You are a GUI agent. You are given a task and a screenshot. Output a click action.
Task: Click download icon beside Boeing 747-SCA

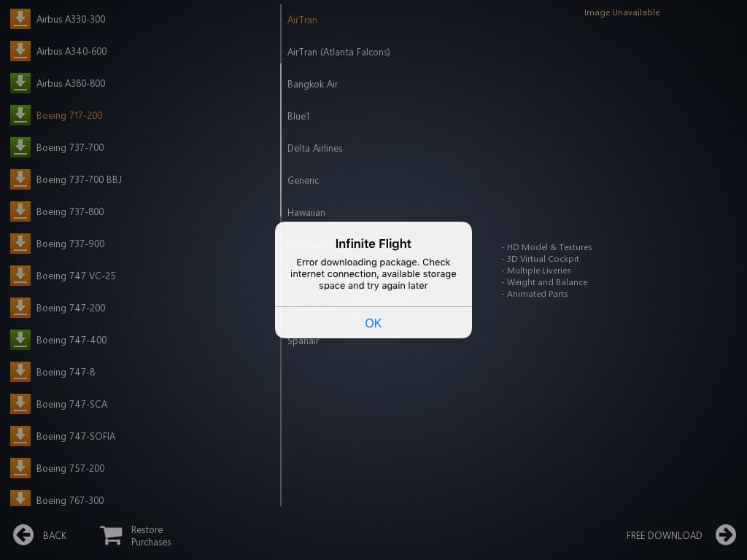point(20,404)
